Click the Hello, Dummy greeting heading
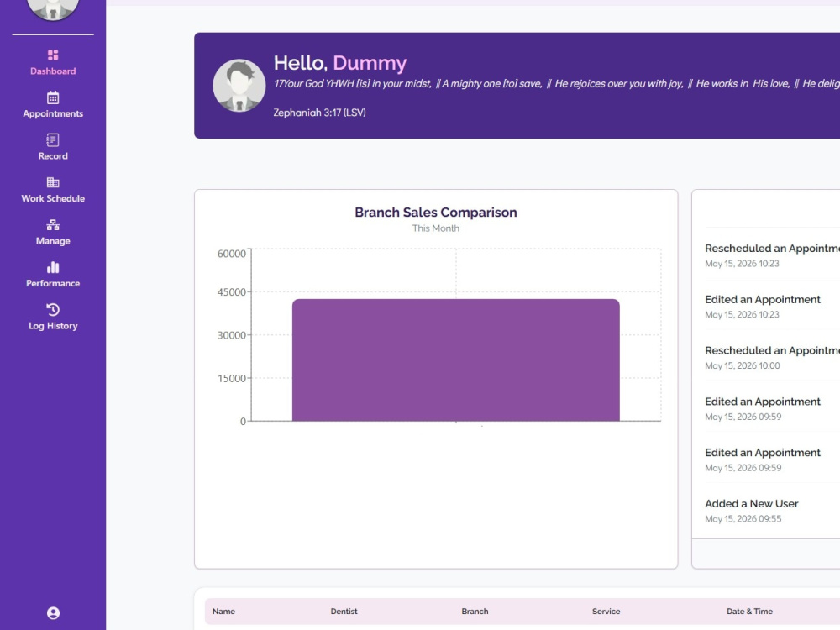 pyautogui.click(x=340, y=63)
